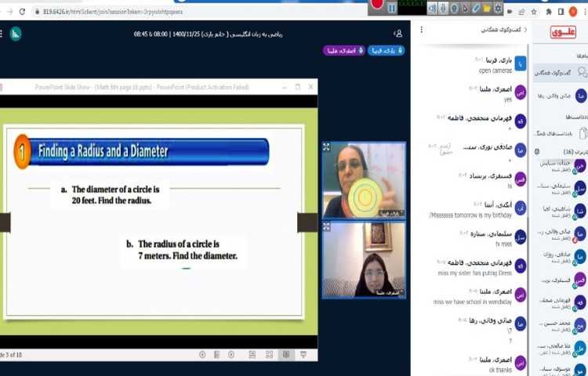Click the blue talking indicator pill
The width and height of the screenshot is (588, 376).
tap(386, 50)
